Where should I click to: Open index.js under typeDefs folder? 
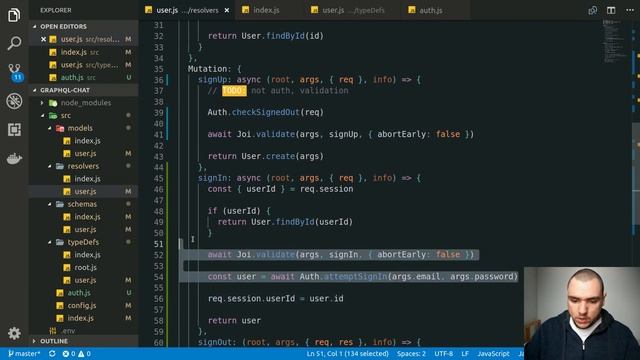(x=84, y=255)
